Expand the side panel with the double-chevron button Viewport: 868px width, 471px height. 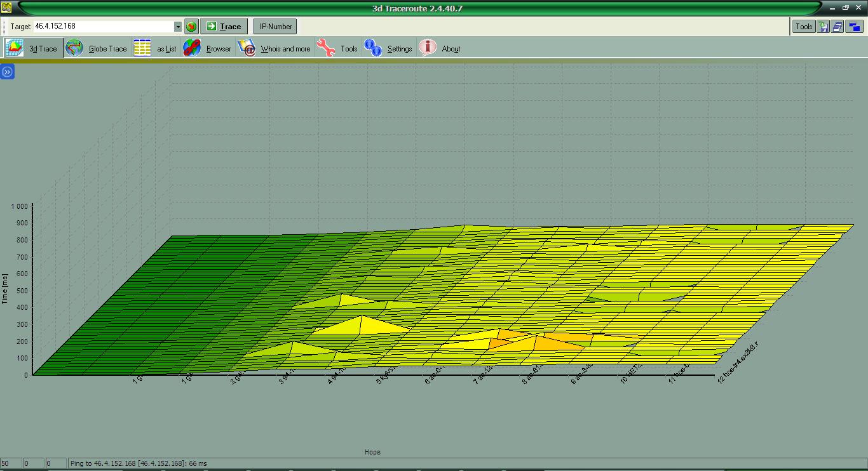[7, 72]
